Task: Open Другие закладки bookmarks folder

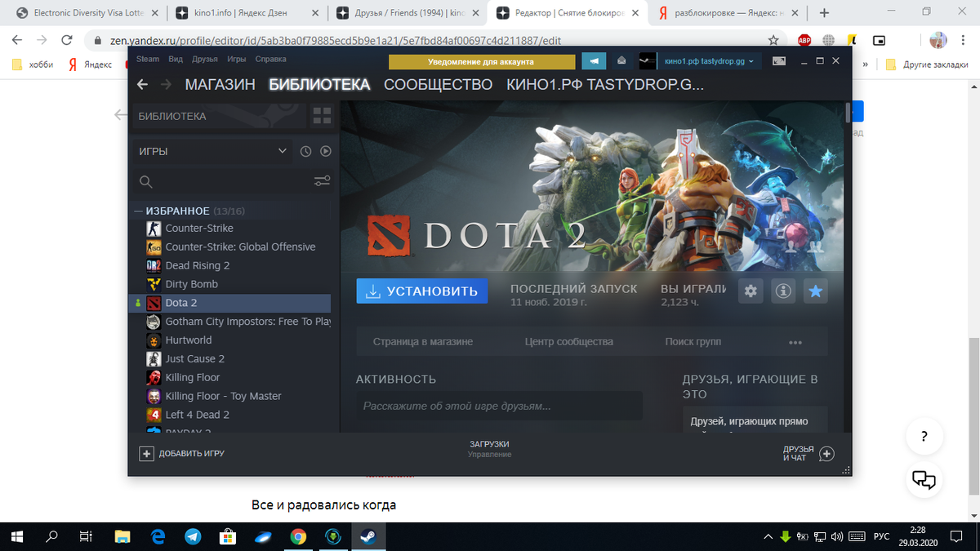Action: (925, 64)
